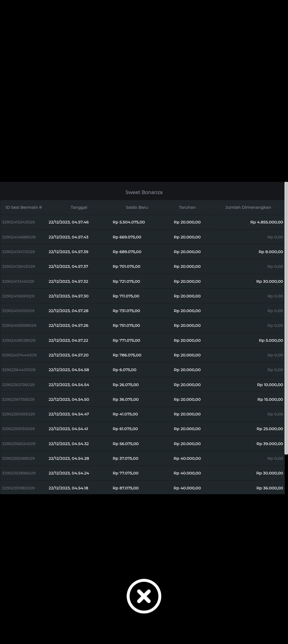The width and height of the screenshot is (288, 644).
Task: Open session ID 32952364401029
Action: 19,370
